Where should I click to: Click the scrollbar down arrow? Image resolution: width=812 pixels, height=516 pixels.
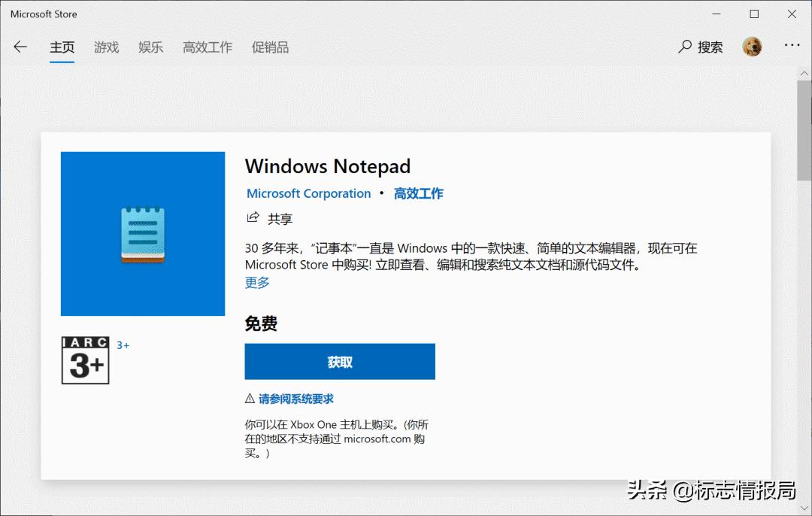804,508
